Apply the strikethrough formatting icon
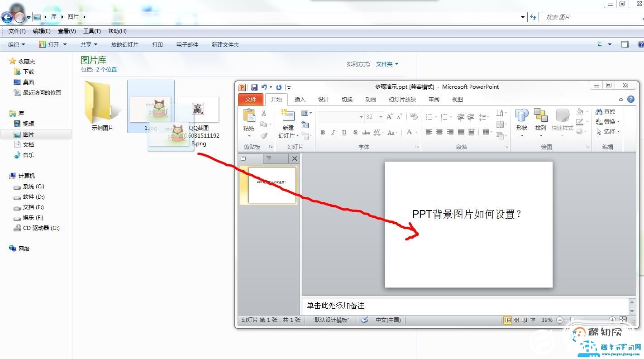This screenshot has height=359, width=644. coord(366,132)
